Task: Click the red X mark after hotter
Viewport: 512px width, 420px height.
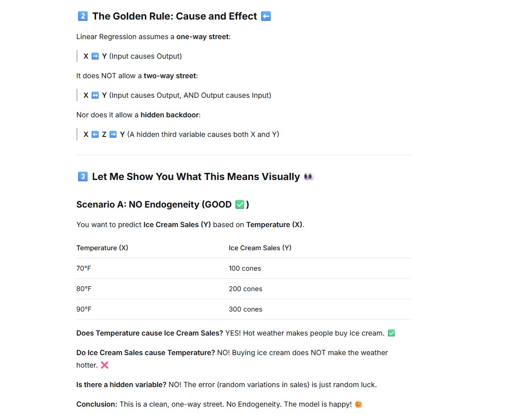Action: [105, 365]
